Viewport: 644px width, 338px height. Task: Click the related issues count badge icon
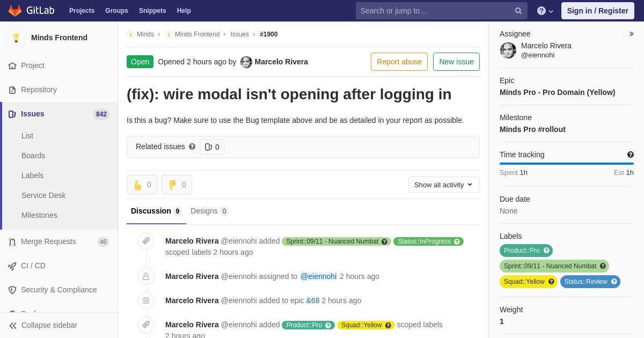[208, 147]
